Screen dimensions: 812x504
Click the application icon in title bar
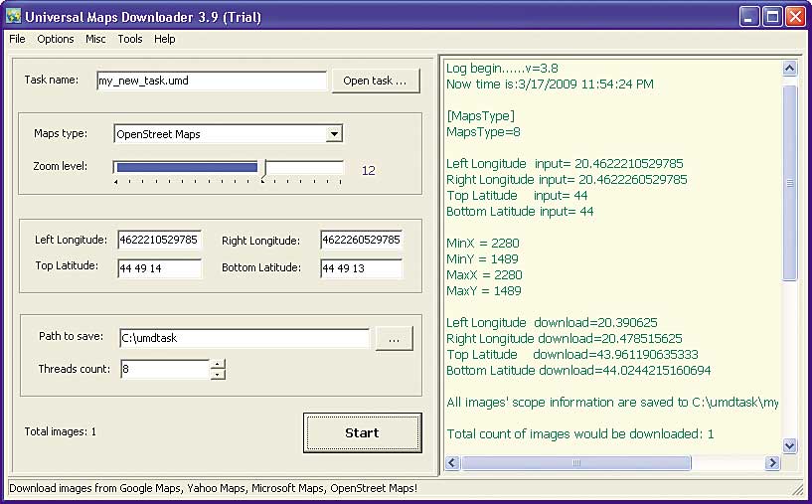pos(13,16)
